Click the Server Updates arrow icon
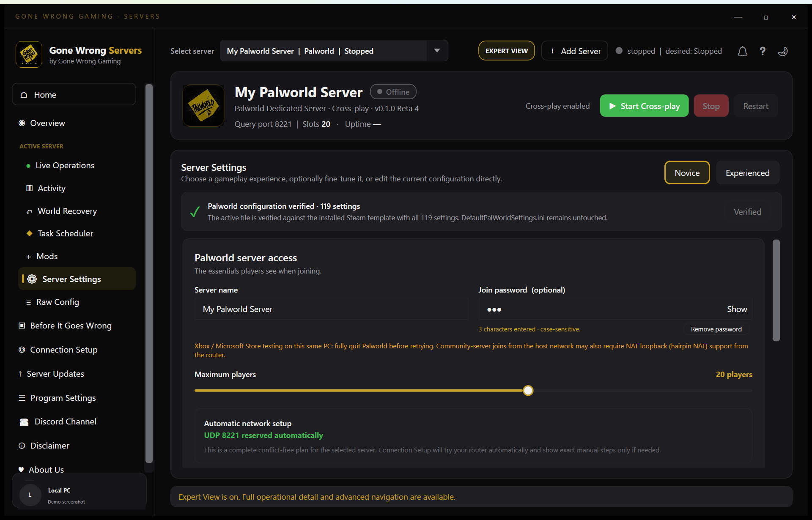812x520 pixels. [20, 374]
